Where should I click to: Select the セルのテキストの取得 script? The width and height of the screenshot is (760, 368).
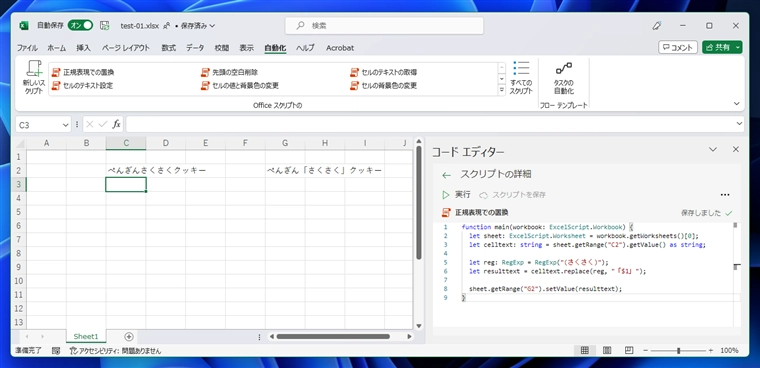point(383,72)
